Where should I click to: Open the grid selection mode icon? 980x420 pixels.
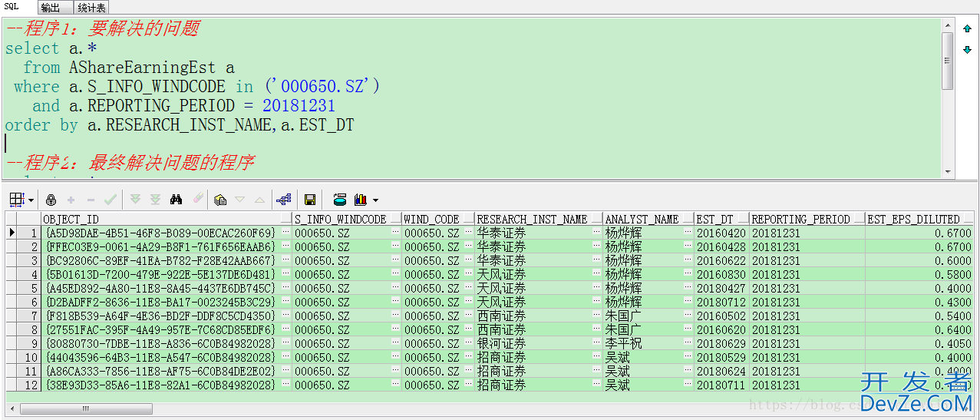16,200
